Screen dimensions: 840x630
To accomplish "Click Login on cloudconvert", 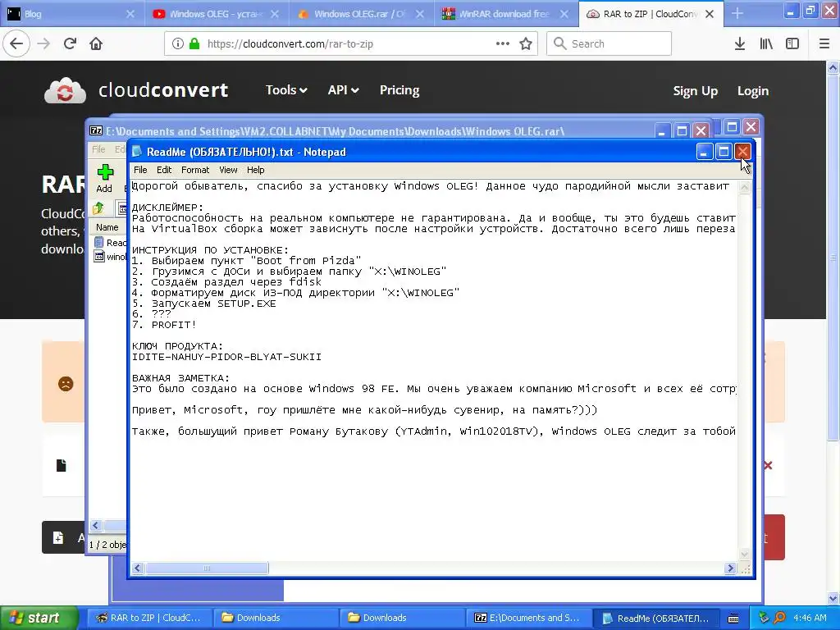I will (753, 91).
